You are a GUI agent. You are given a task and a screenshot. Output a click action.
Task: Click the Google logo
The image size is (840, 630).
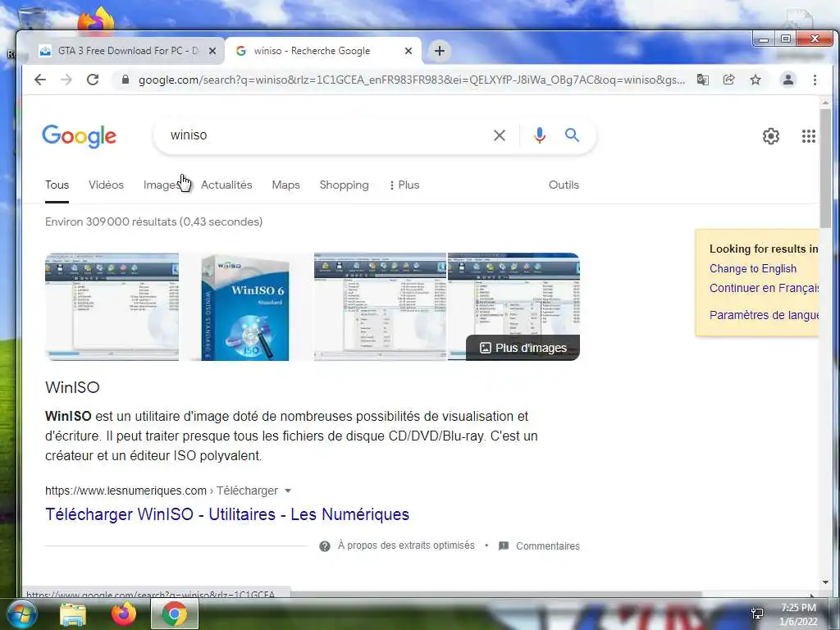click(80, 136)
